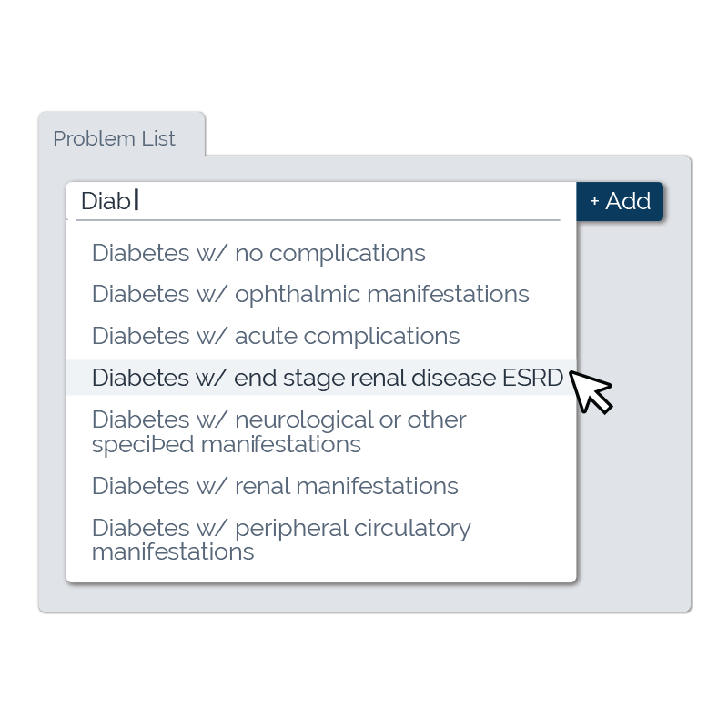Select Diabetes w/ renal manifestations
Viewport: 728px width, 728px height.
(x=275, y=486)
